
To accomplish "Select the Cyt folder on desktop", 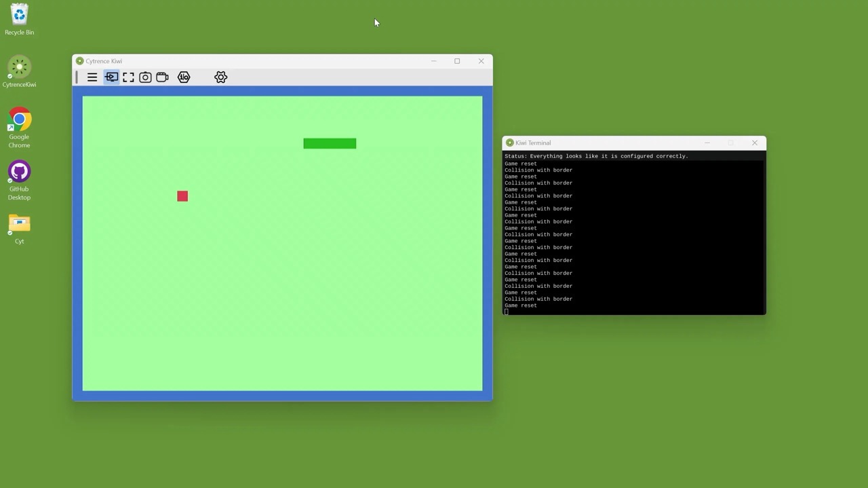I will pyautogui.click(x=19, y=229).
